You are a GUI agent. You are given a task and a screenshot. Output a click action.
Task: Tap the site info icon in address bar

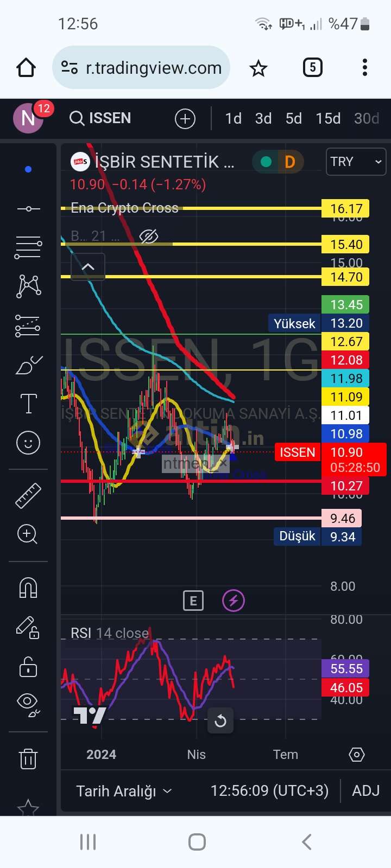tap(70, 68)
